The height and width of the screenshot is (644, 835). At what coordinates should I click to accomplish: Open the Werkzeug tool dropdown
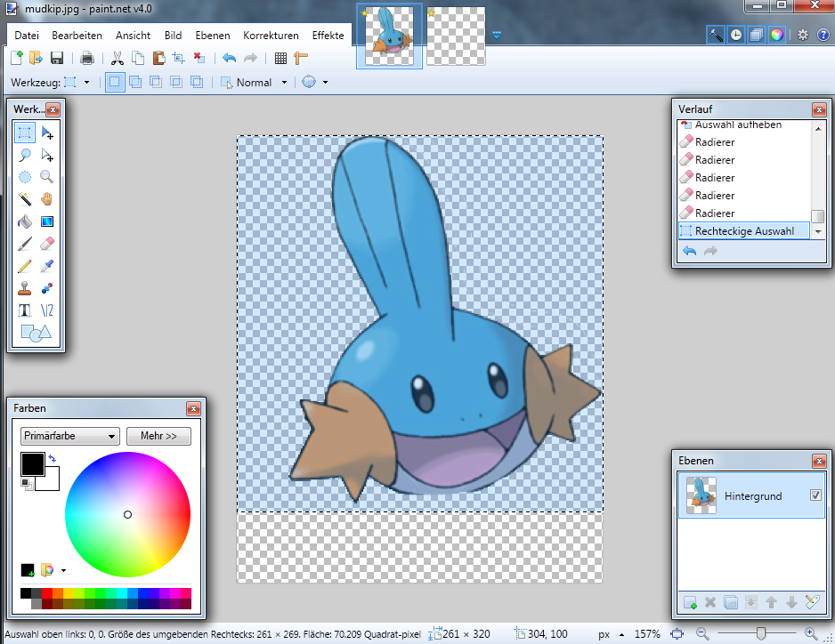pos(87,82)
